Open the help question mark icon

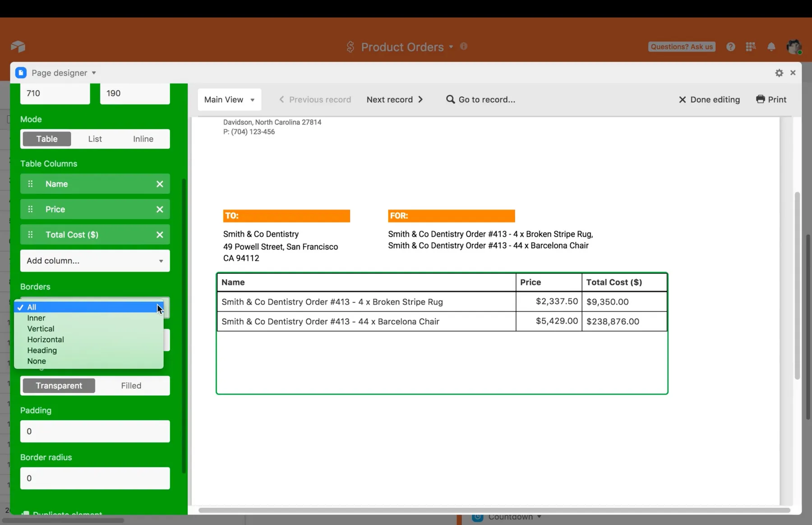731,46
